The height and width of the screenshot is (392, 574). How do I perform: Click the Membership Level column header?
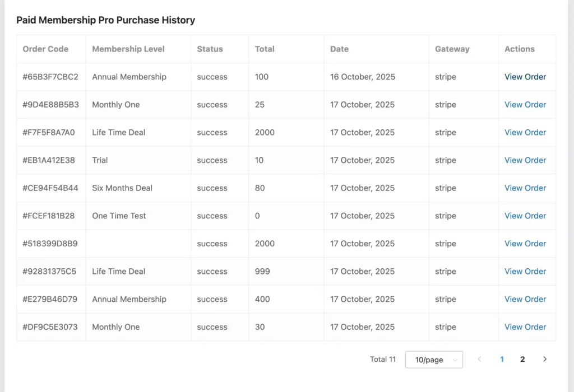(x=128, y=49)
